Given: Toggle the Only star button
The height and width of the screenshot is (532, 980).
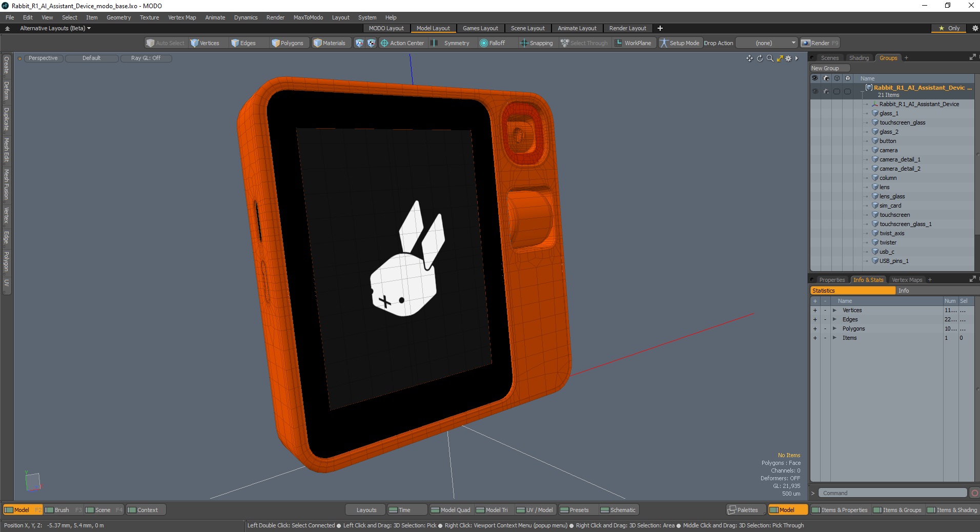Looking at the screenshot, I should (x=949, y=28).
